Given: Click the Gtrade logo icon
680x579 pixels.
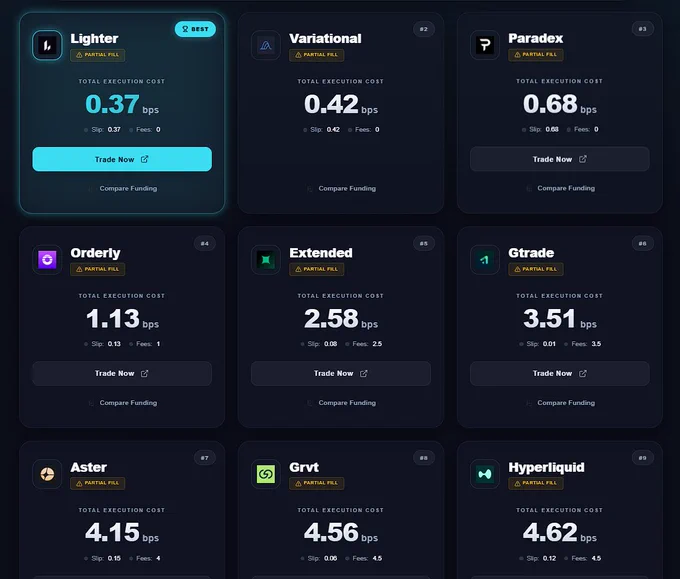Looking at the screenshot, I should [x=485, y=260].
